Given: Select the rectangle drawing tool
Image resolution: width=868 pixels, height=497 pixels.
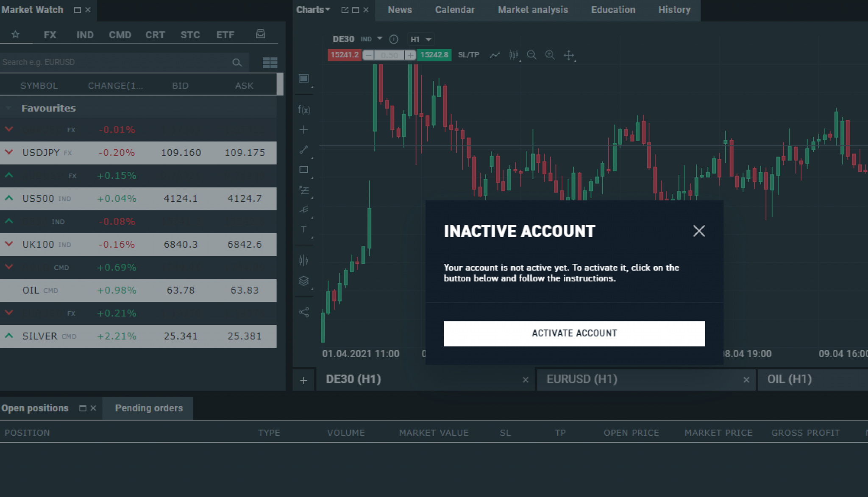Looking at the screenshot, I should click(x=303, y=169).
